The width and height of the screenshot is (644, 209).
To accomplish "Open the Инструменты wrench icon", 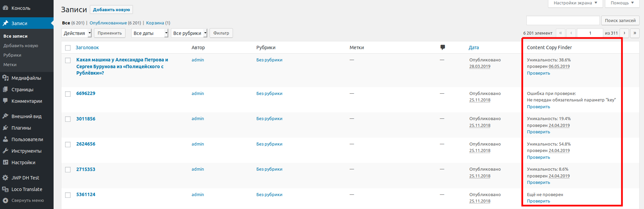I will click(x=5, y=151).
